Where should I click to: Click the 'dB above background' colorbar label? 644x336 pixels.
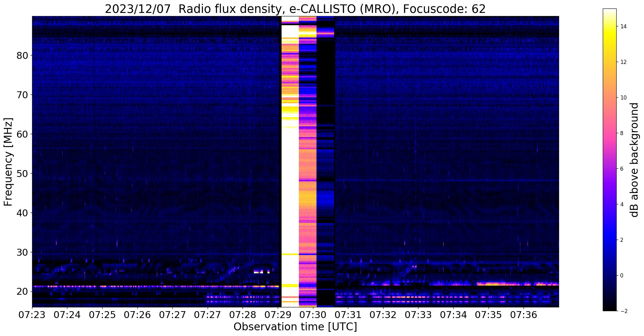click(x=635, y=160)
